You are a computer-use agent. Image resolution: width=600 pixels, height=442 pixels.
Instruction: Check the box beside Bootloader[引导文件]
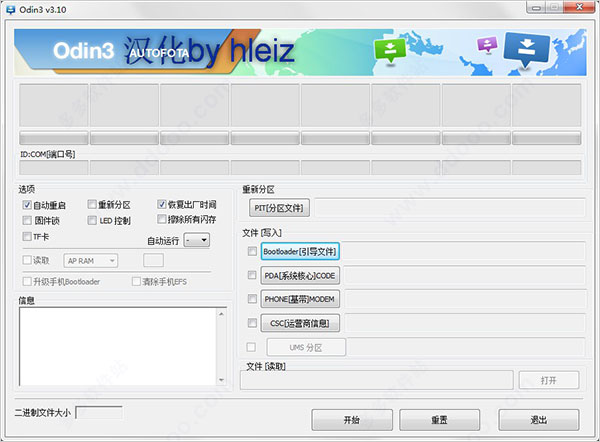[252, 251]
